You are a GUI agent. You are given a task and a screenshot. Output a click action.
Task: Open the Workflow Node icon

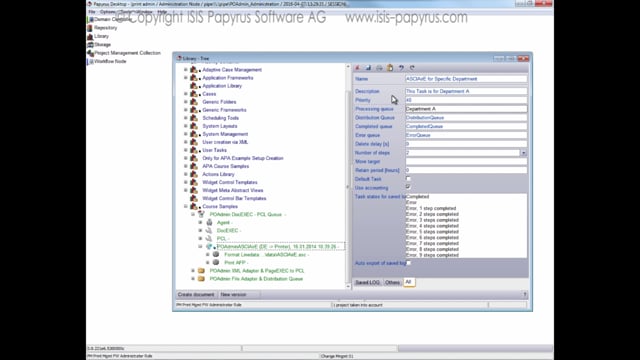tap(90, 61)
